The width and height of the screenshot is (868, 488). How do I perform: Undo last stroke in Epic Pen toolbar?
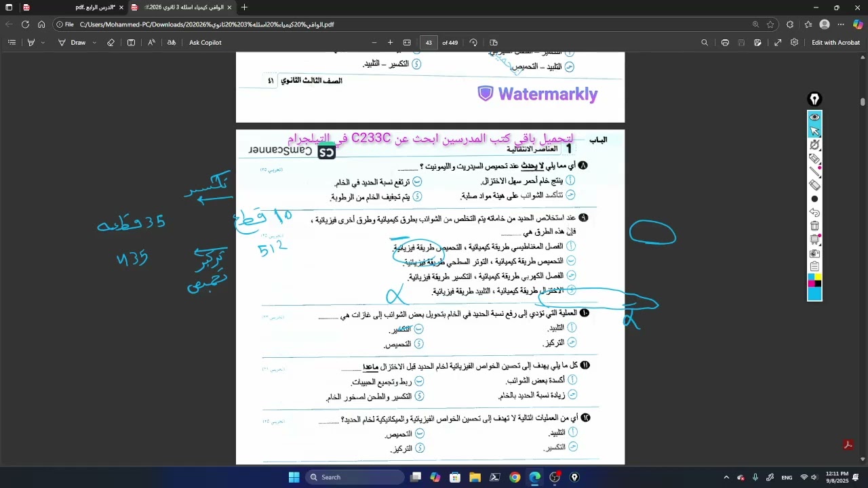pos(814,212)
